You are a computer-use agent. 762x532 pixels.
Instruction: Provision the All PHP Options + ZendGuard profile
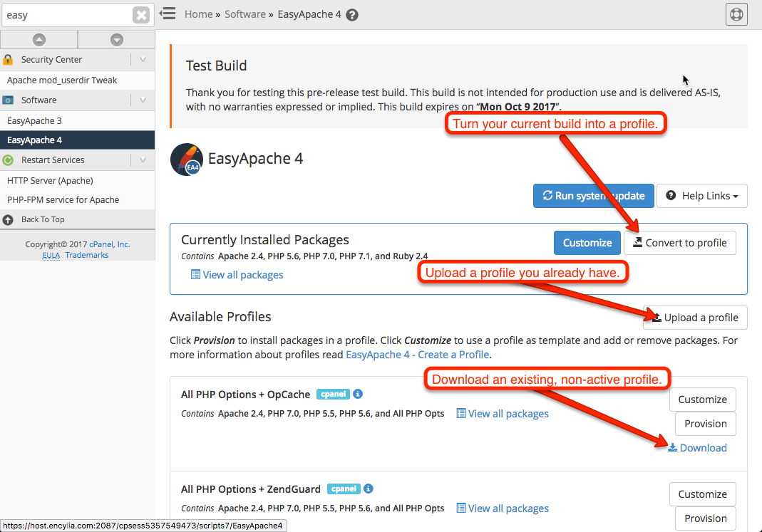coord(705,518)
